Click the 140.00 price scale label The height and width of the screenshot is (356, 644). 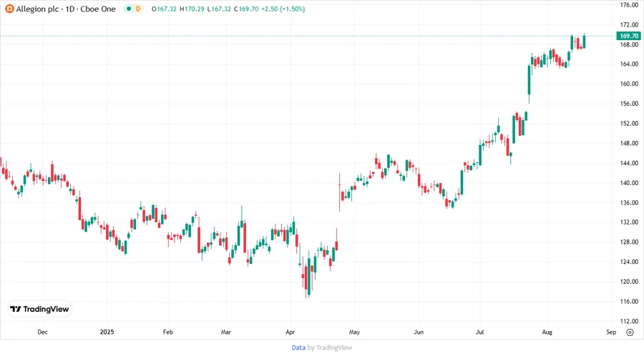pos(629,183)
